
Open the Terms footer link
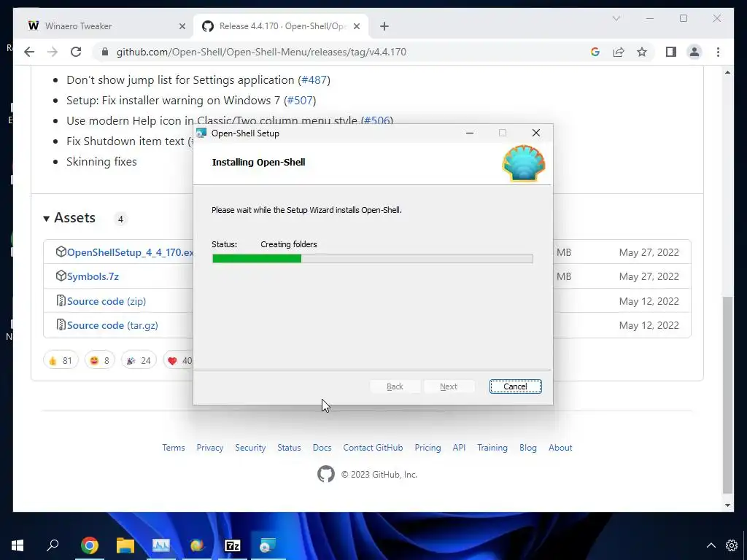(174, 448)
